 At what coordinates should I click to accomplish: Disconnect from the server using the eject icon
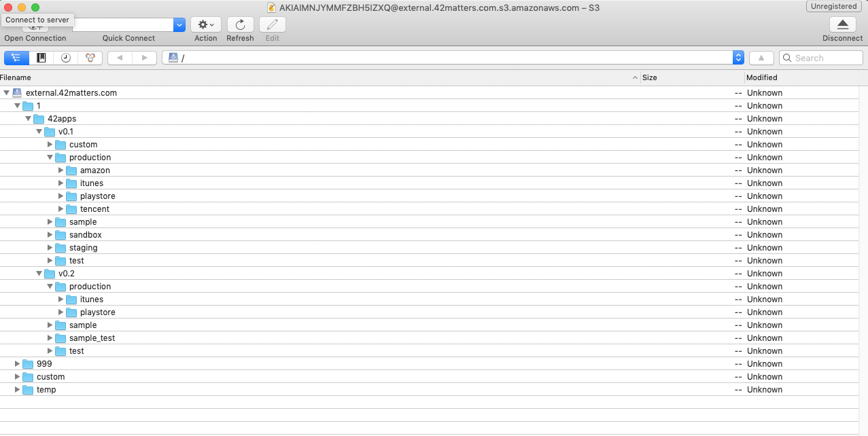842,24
